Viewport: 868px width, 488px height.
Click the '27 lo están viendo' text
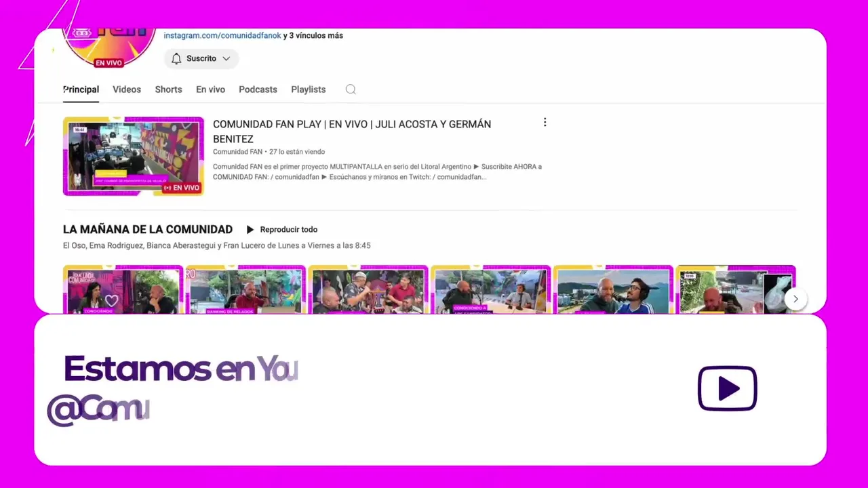coord(297,152)
